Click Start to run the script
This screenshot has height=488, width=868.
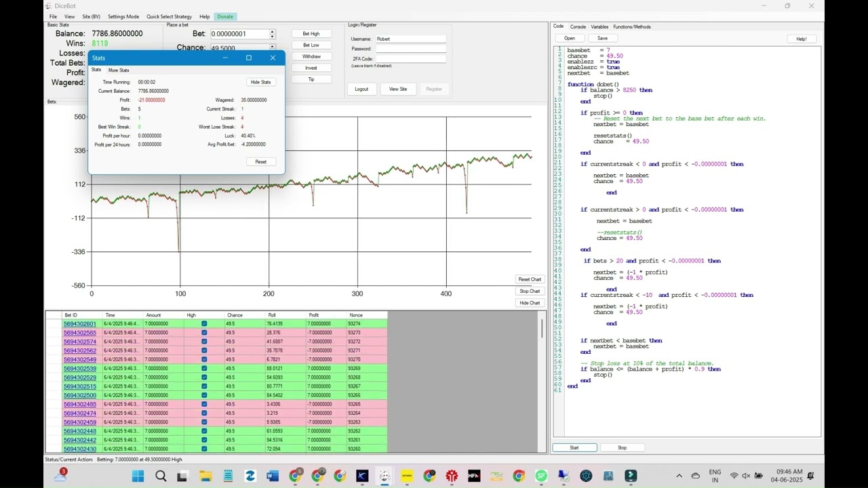[574, 447]
